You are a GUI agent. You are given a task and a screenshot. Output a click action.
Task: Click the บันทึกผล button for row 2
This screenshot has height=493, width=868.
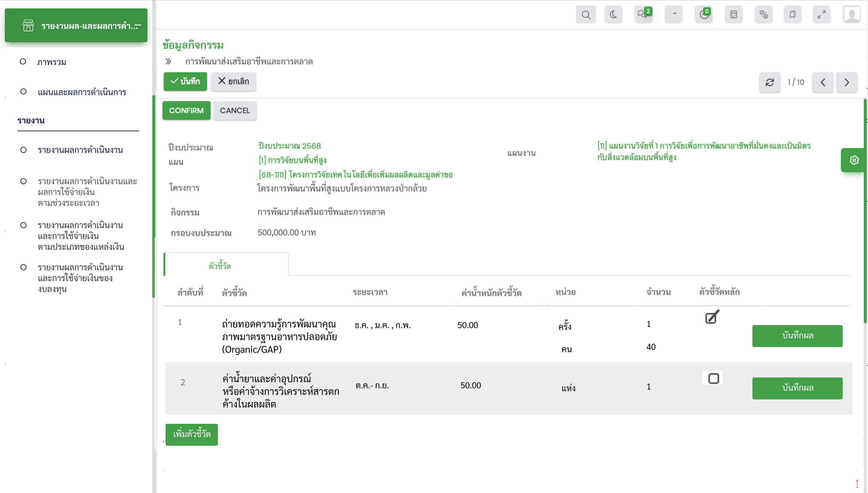click(797, 388)
